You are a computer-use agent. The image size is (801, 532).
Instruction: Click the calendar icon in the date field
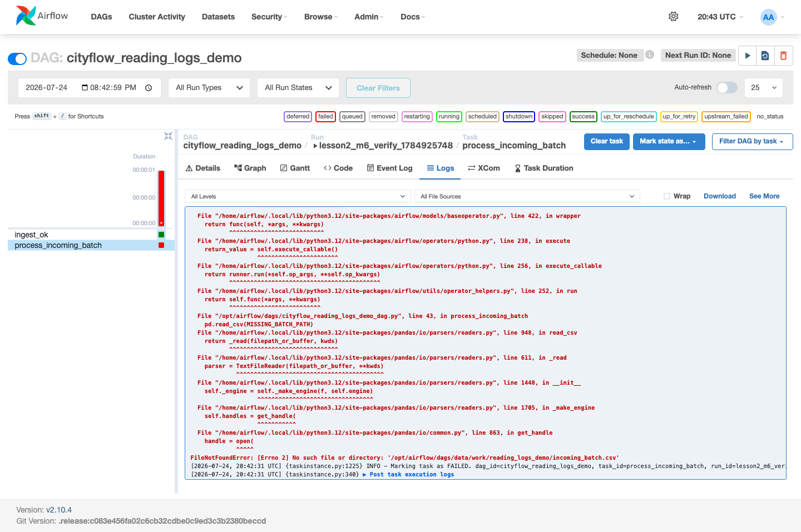(85, 87)
